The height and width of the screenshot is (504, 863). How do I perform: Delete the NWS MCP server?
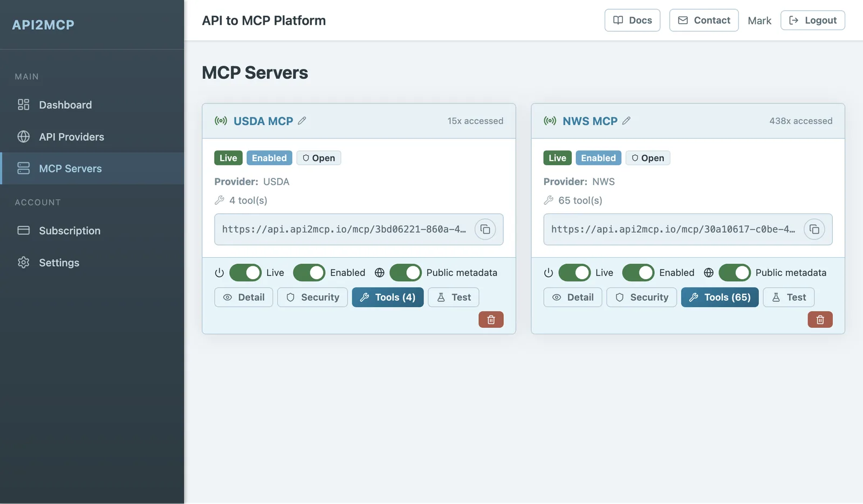tap(820, 320)
